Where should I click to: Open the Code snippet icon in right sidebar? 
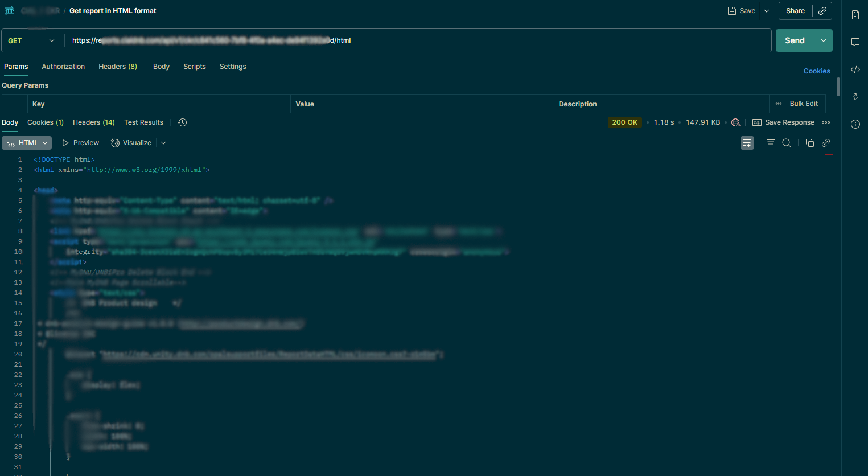(855, 69)
